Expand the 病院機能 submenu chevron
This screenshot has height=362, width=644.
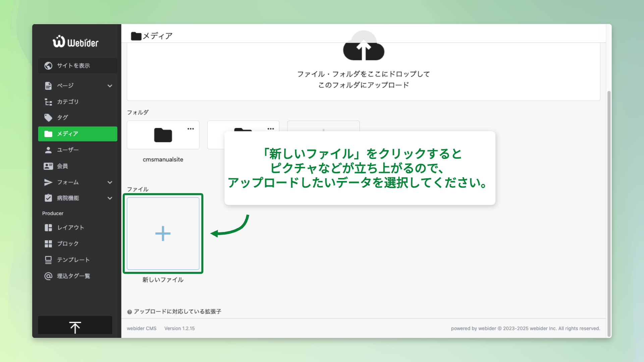tap(110, 198)
